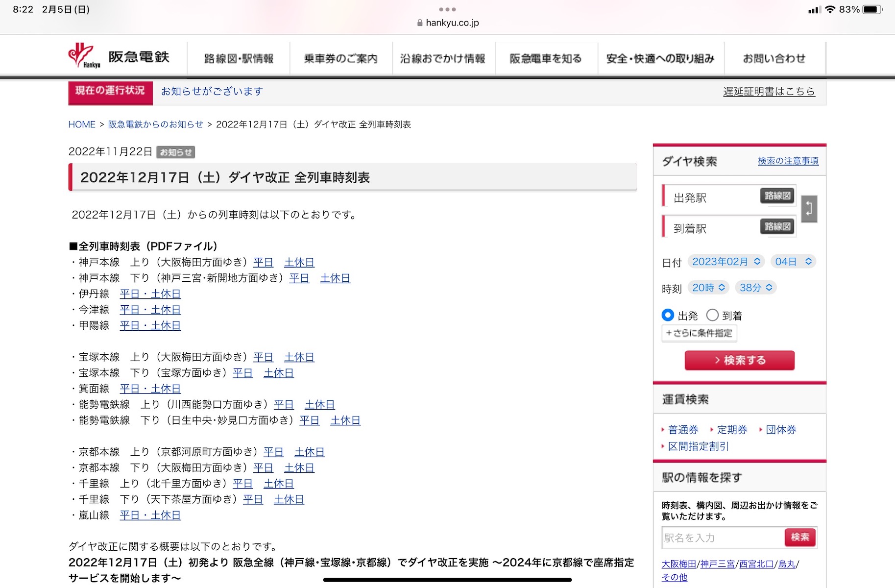
Task: Expand +さらに条件指定 options
Action: pos(699,333)
